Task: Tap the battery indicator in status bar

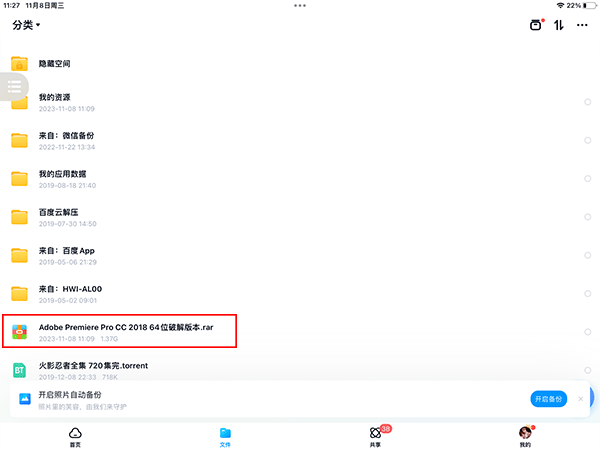Action: pyautogui.click(x=586, y=6)
